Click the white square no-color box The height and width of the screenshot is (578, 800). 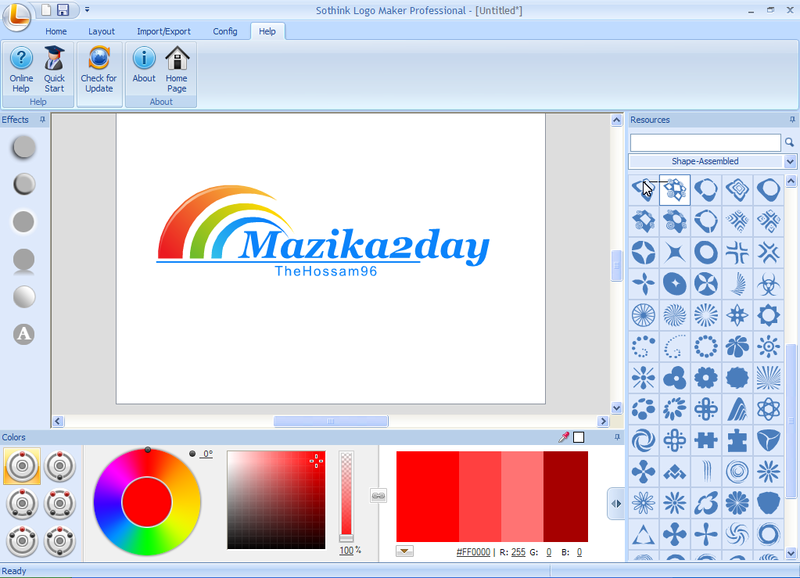(x=579, y=437)
